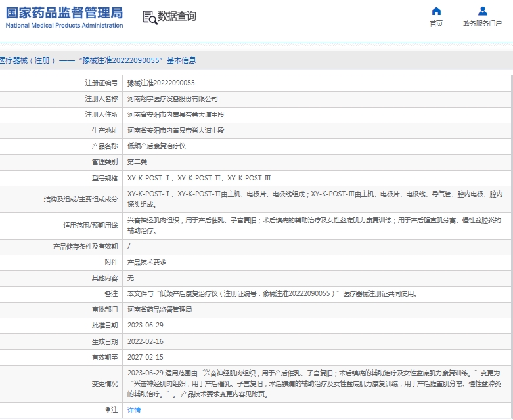513x420 pixels.
Task: Select the value 豫械注准20222090055 in 注册证编号 row
Action: pos(161,83)
